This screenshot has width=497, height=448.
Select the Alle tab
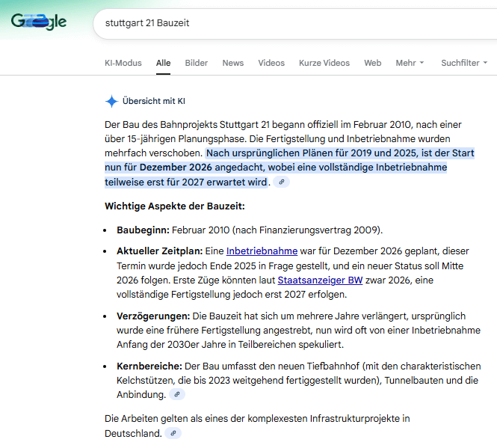pos(163,63)
